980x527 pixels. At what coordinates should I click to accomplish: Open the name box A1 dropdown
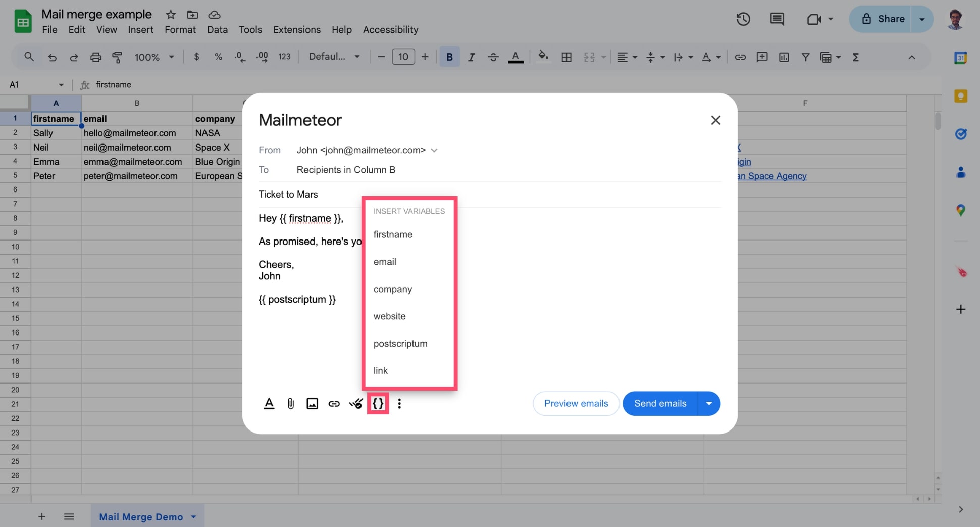coord(61,85)
